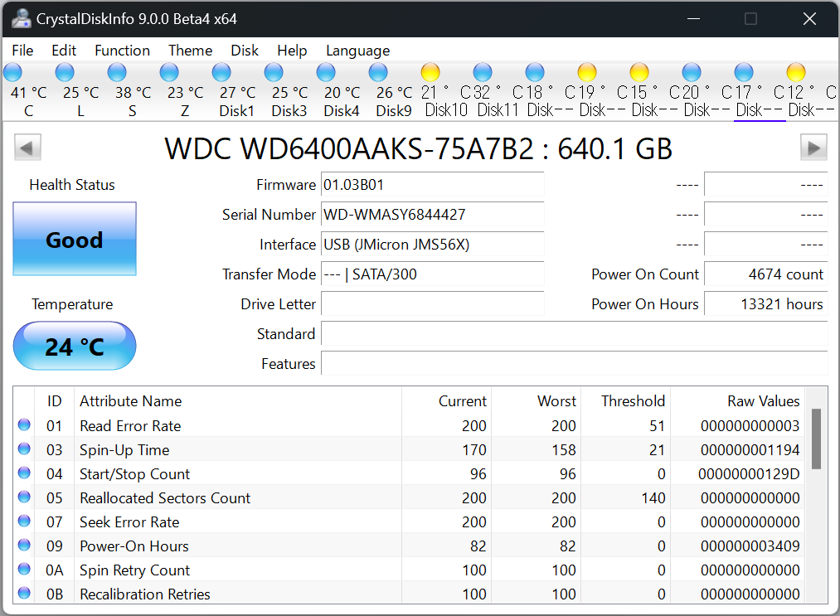Click the 24 °C temperature button
Viewport: 840px width, 616px height.
coord(75,346)
